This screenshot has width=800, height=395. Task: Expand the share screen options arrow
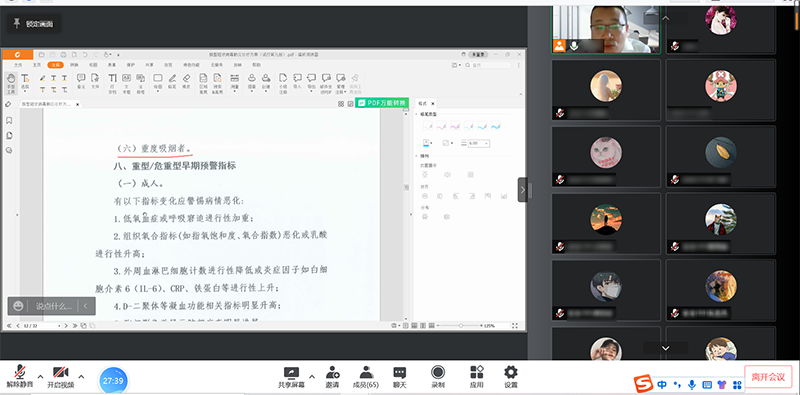(x=312, y=377)
